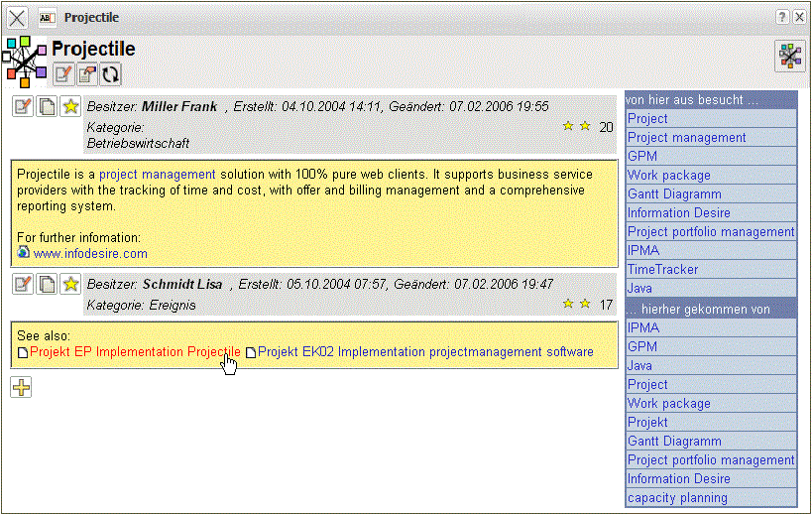
Task: Click the Betriebswirtschaft category text
Action: (x=138, y=144)
